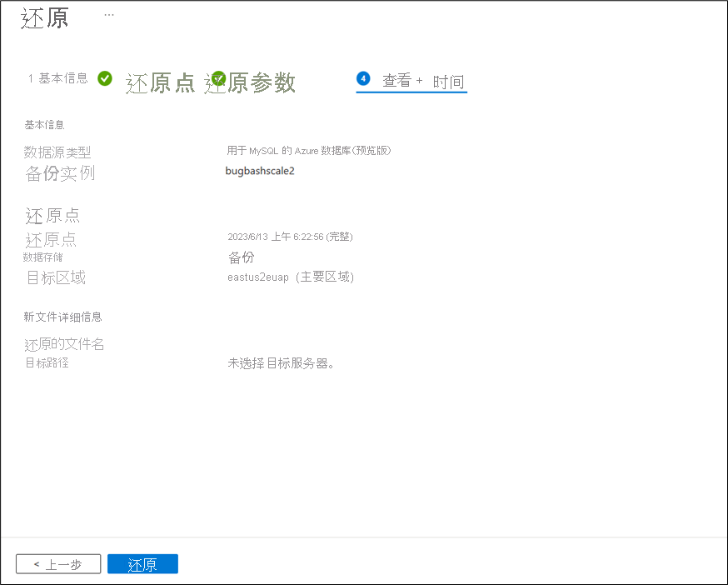Image resolution: width=728 pixels, height=585 pixels.
Task: Go to the 还原点 step tab
Action: [160, 83]
